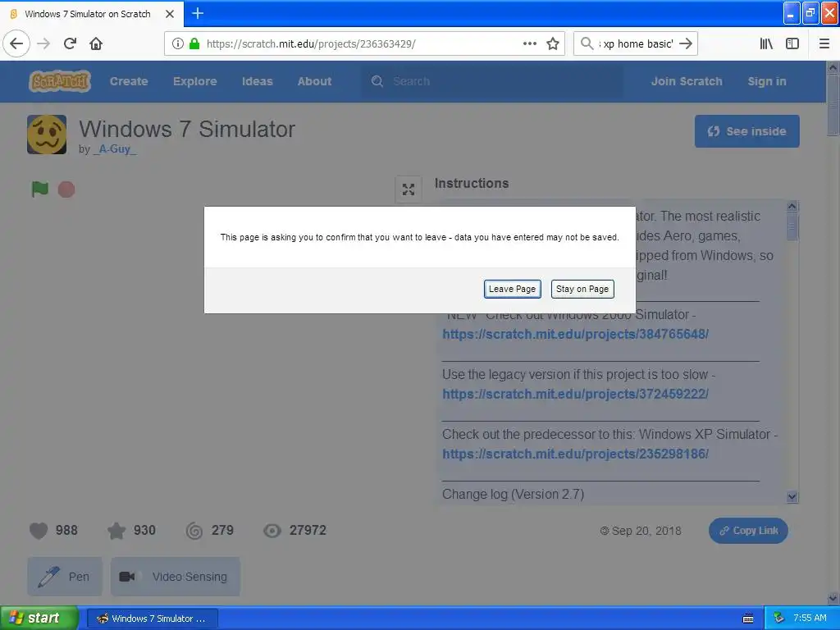Image resolution: width=840 pixels, height=630 pixels.
Task: Click the green secure padlock icon
Action: [194, 43]
